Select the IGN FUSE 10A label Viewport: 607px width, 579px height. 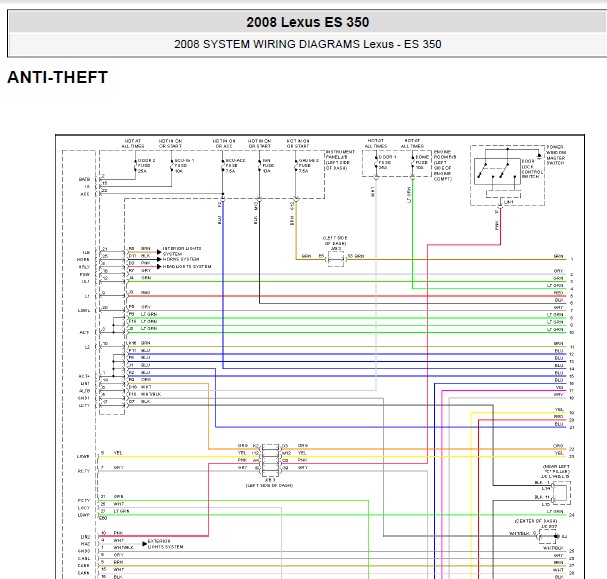point(268,165)
